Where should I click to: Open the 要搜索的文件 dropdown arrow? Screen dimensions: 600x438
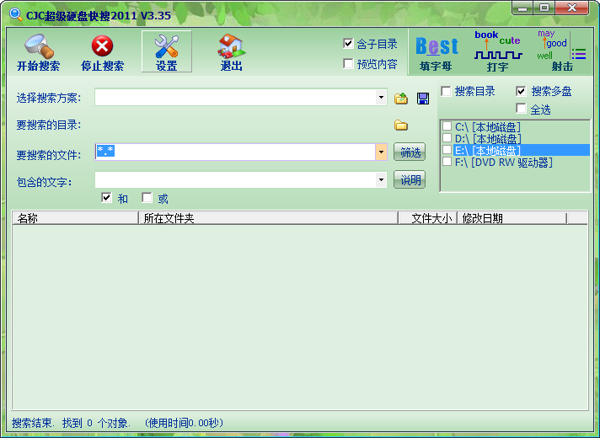point(381,152)
